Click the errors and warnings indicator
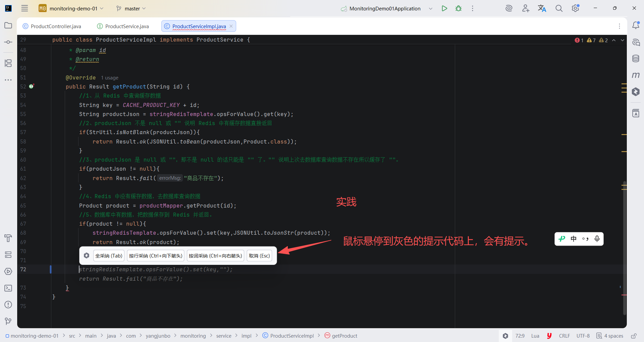Viewport: 644px width, 342px height. (x=591, y=40)
